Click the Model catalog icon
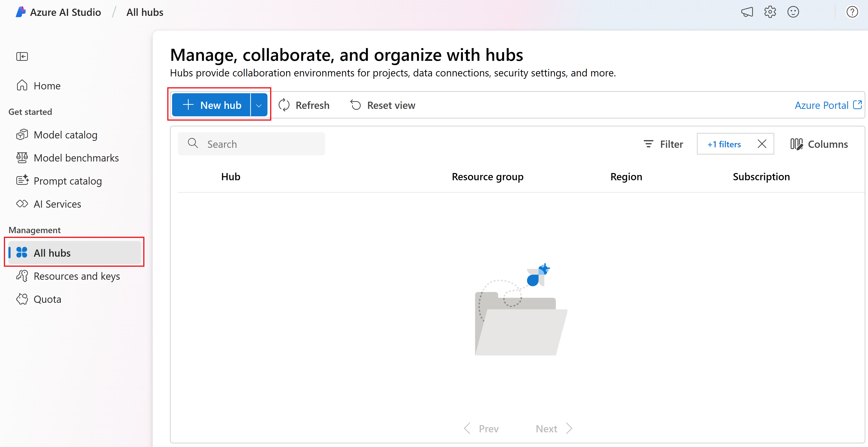The height and width of the screenshot is (447, 868). click(22, 135)
